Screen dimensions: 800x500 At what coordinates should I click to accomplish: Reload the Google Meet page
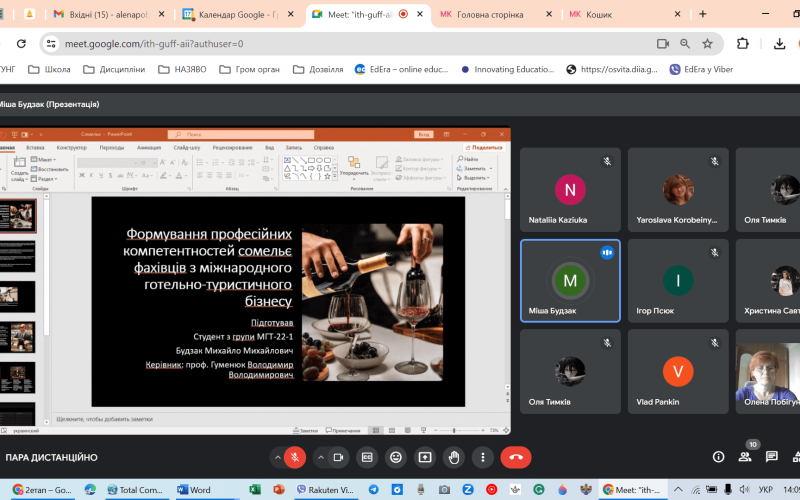point(21,44)
